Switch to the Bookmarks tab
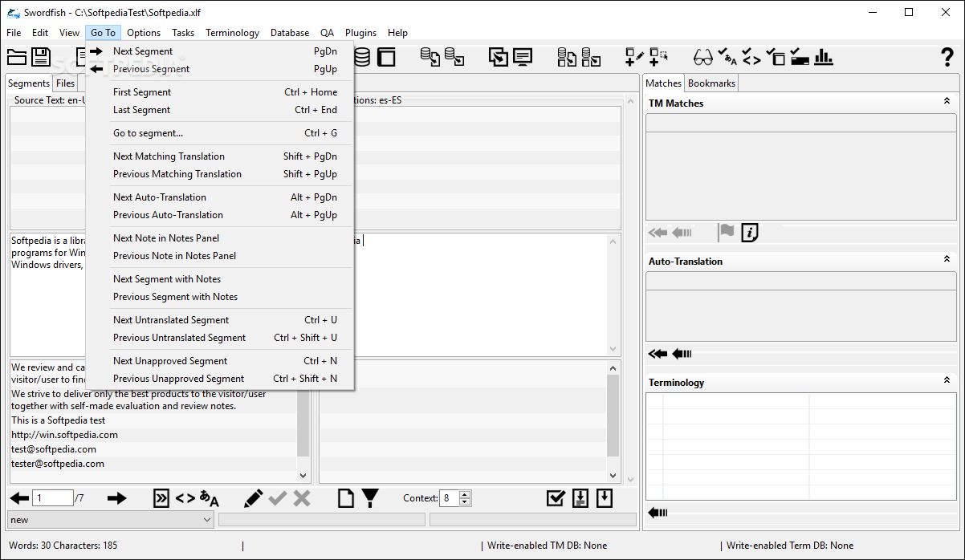The width and height of the screenshot is (965, 560). tap(711, 83)
